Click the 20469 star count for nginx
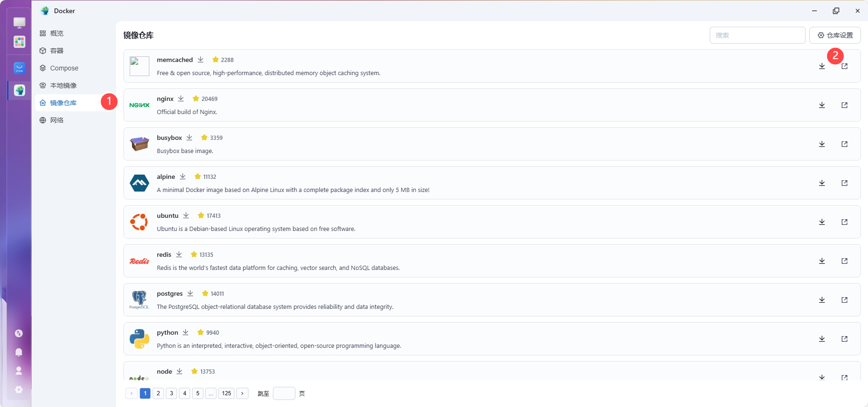 (209, 99)
